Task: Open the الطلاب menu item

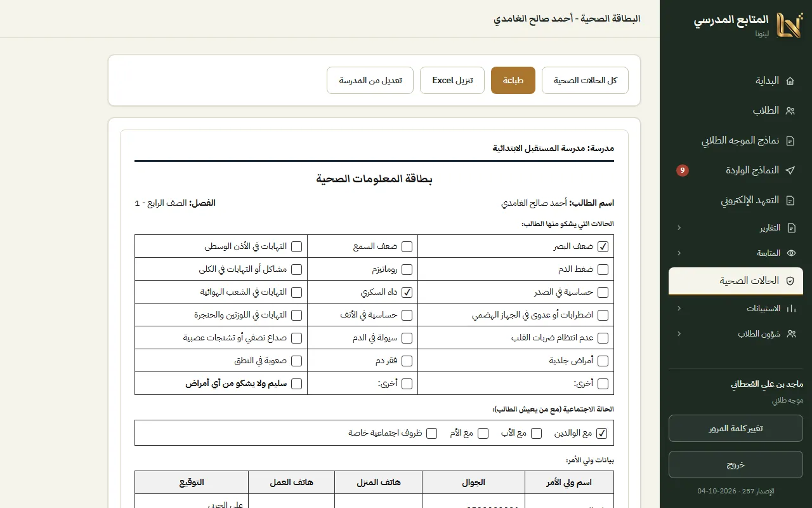Action: click(x=736, y=110)
